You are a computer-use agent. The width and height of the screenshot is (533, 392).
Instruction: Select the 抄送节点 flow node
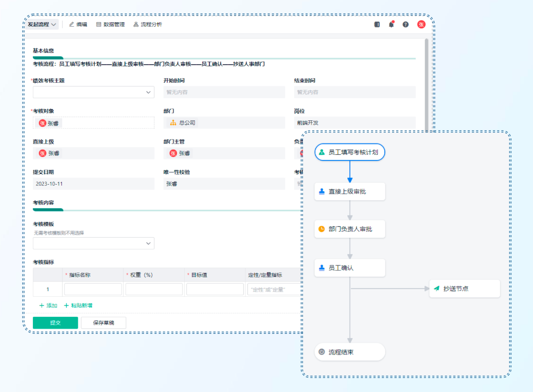coord(465,289)
